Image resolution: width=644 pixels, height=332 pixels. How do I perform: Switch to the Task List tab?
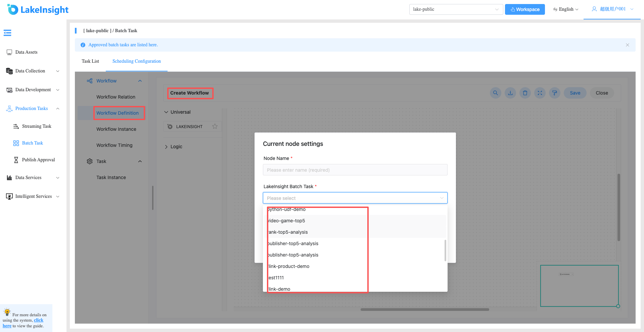click(90, 61)
